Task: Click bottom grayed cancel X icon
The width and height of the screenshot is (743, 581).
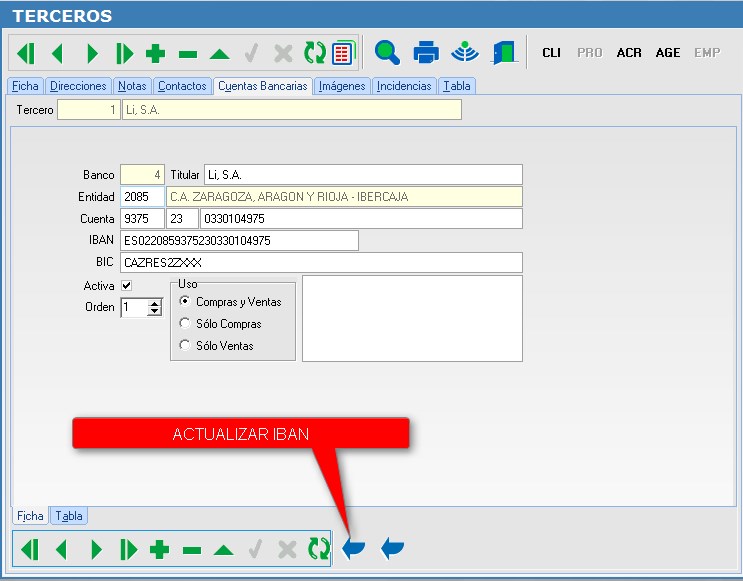Action: 287,550
